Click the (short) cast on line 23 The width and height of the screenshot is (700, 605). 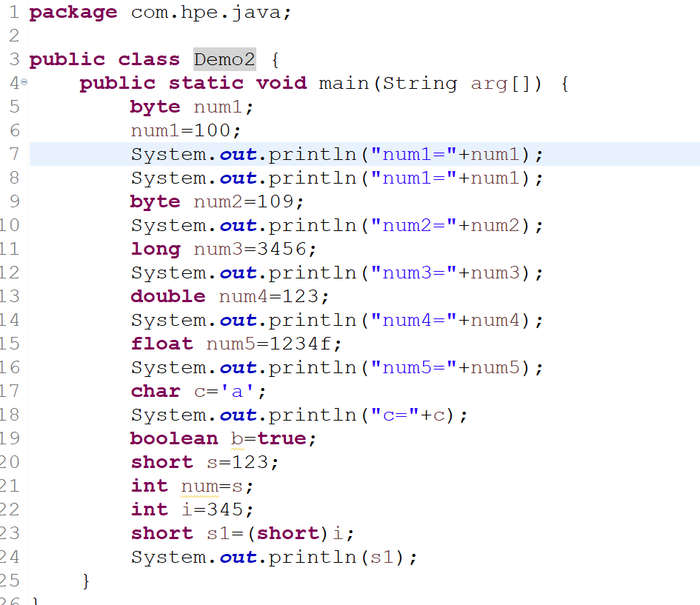tap(288, 533)
